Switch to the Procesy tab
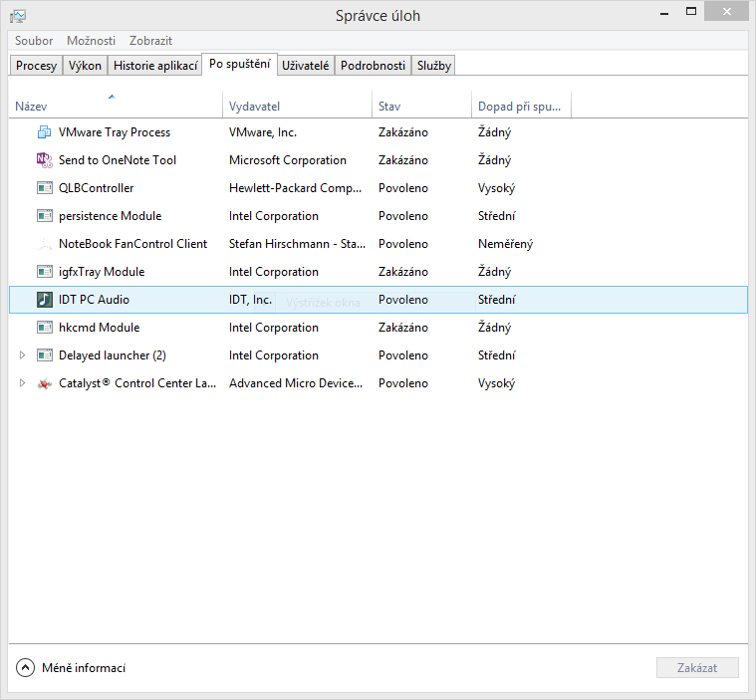The image size is (756, 700). click(x=36, y=66)
